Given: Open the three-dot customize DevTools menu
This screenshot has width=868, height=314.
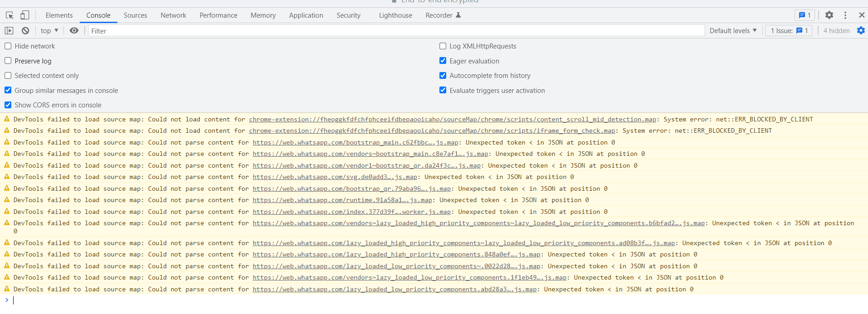Looking at the screenshot, I should coord(845,15).
